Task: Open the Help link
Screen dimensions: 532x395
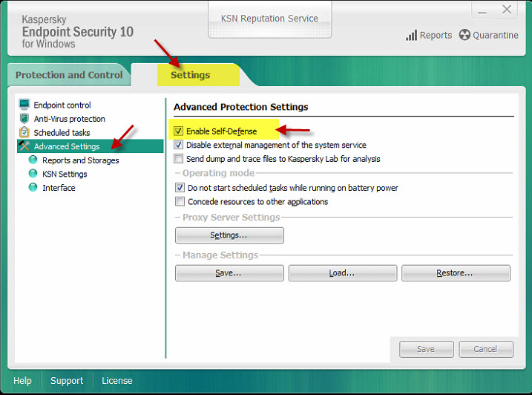Action: 22,381
